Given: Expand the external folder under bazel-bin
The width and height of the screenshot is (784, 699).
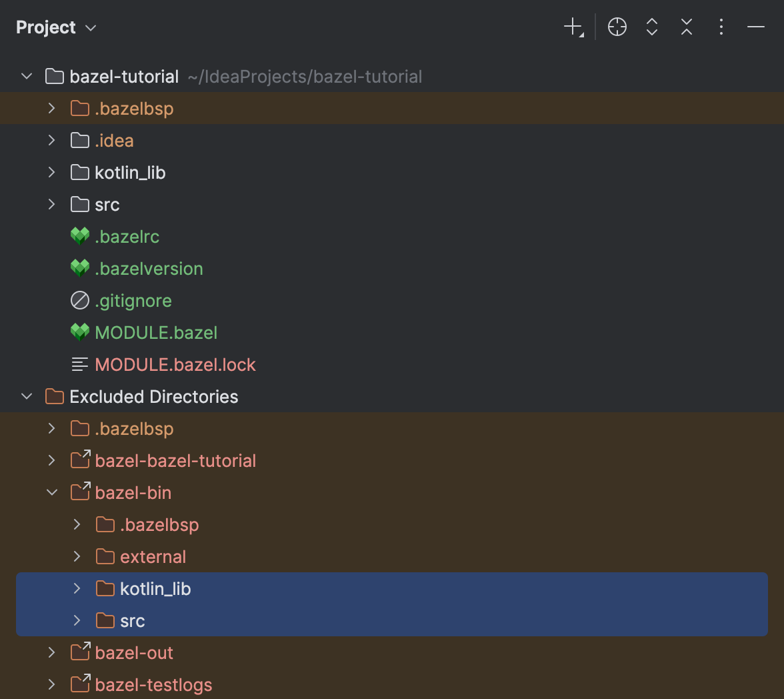Looking at the screenshot, I should [76, 556].
